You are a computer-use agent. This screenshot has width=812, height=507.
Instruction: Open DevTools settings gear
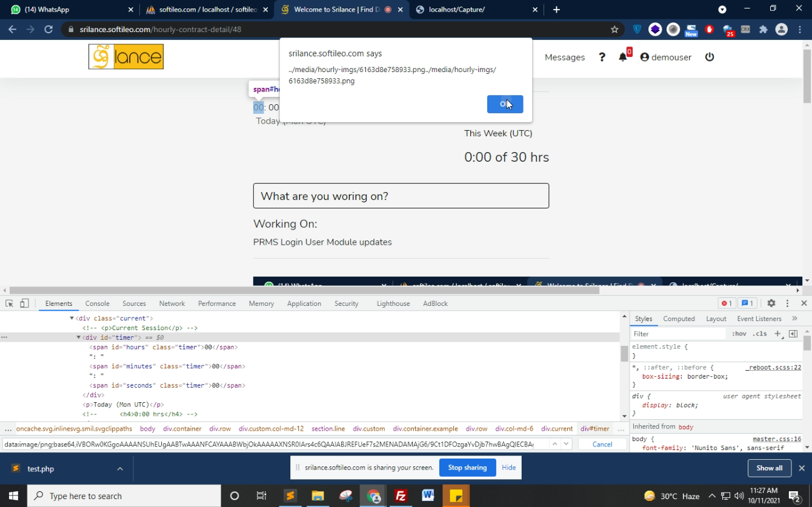(x=771, y=303)
